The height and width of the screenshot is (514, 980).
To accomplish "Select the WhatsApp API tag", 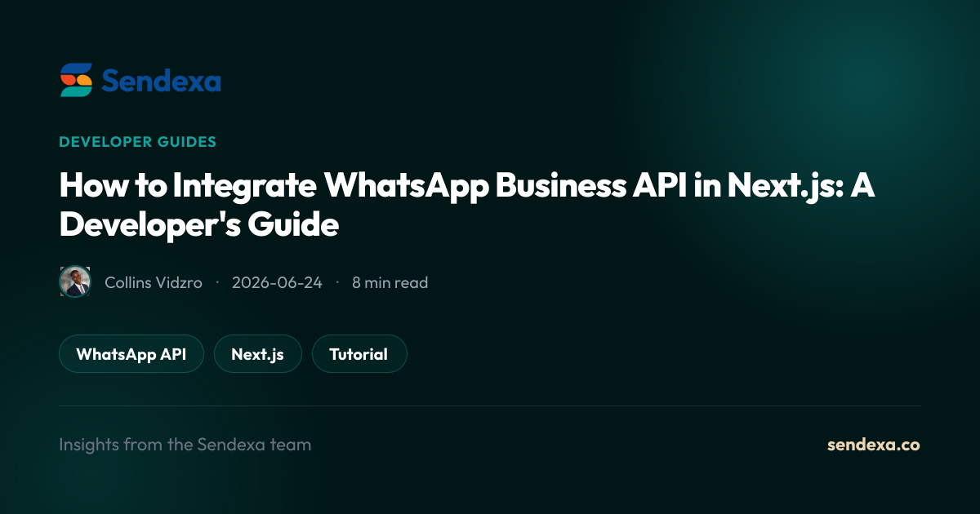I will [x=131, y=354].
